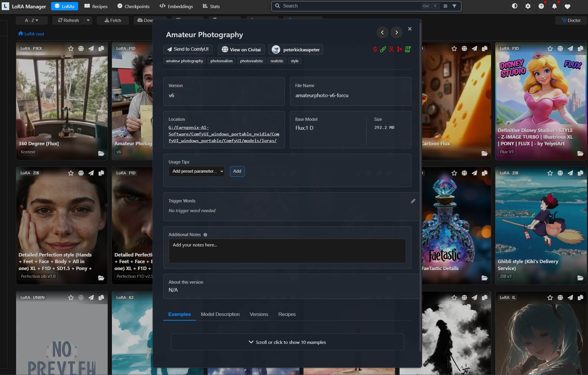The width and height of the screenshot is (588, 375).
Task: Click the photorealism tag
Action: point(221,61)
